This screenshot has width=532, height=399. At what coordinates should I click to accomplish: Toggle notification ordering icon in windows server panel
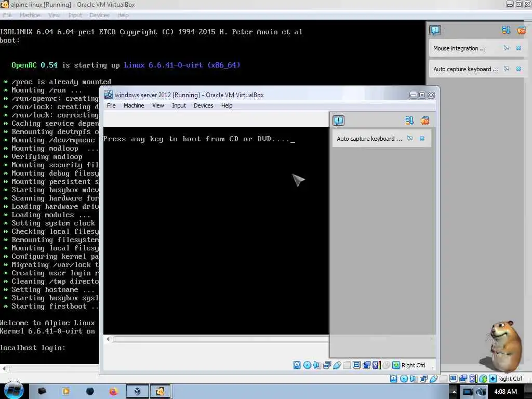point(409,121)
